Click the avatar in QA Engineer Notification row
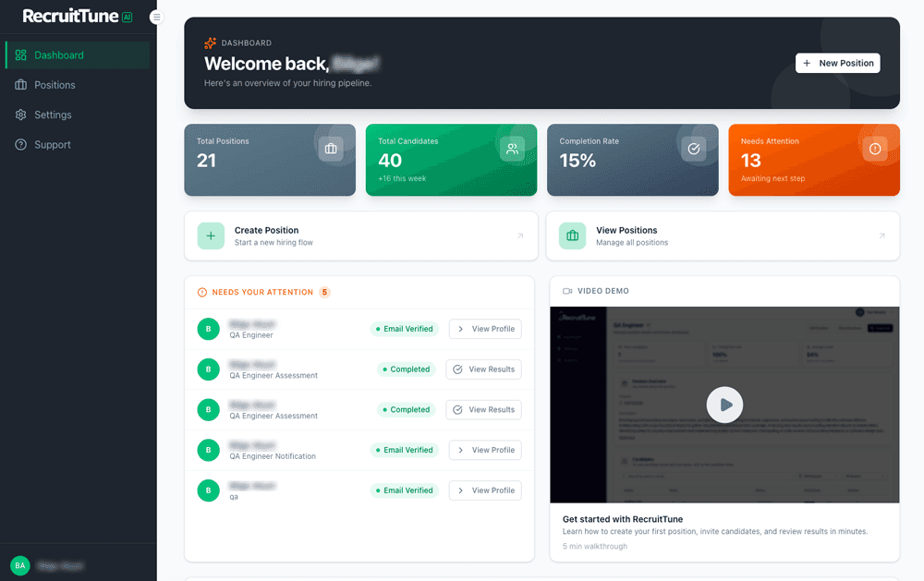The image size is (924, 581). tap(208, 450)
